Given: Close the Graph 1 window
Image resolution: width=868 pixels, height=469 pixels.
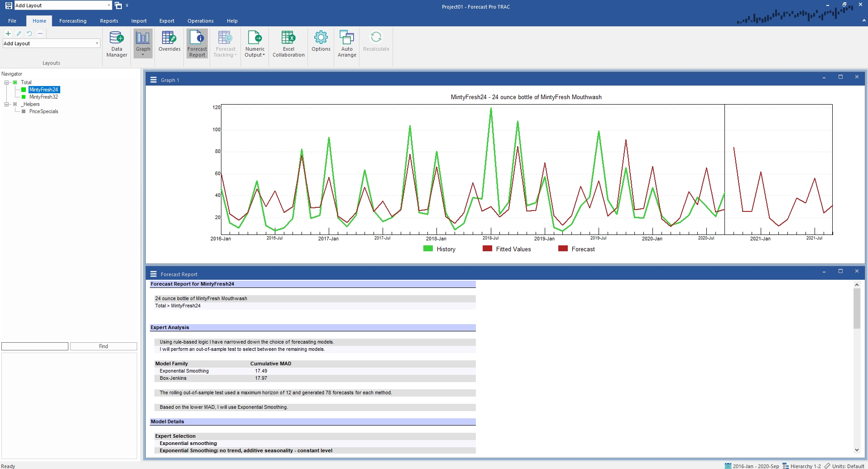Looking at the screenshot, I should pos(857,77).
